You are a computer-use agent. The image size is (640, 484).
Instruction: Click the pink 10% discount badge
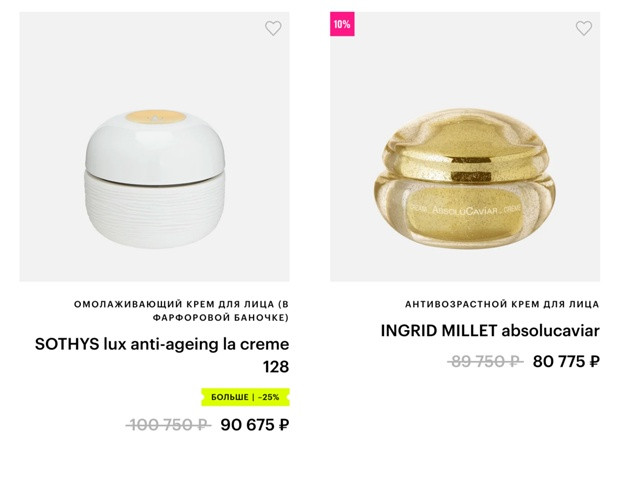[x=342, y=24]
